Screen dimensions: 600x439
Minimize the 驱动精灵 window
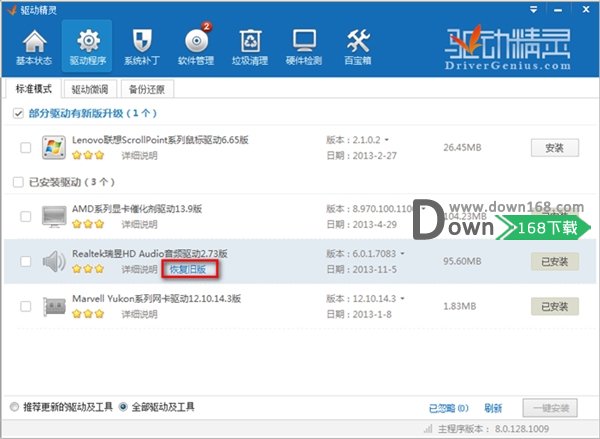(x=558, y=10)
